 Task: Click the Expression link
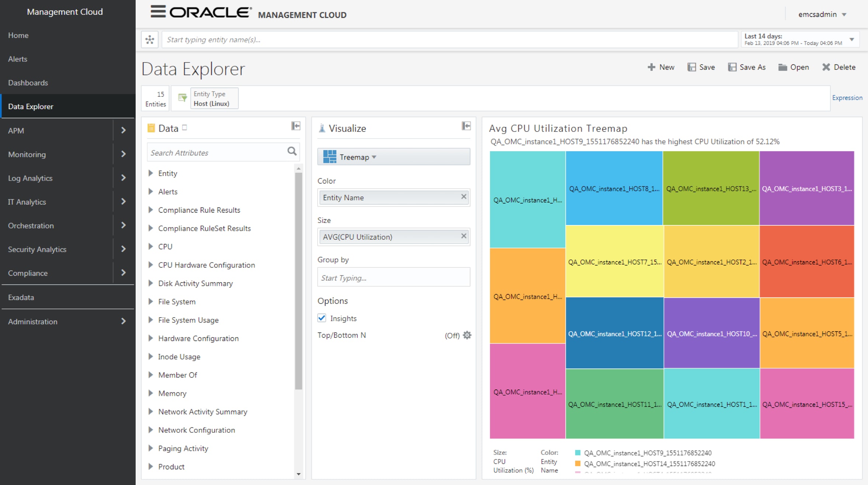click(x=847, y=98)
